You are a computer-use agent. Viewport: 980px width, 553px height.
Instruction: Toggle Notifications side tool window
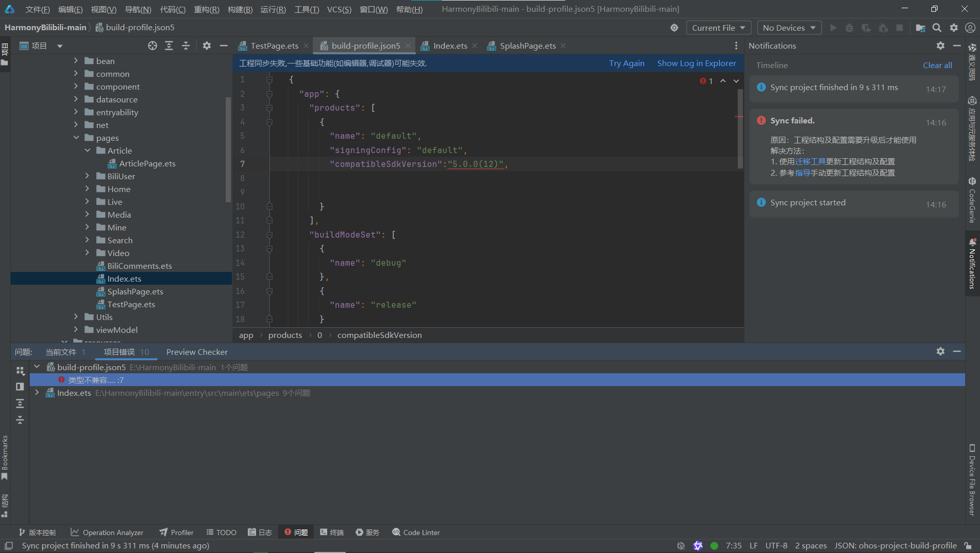tap(972, 263)
